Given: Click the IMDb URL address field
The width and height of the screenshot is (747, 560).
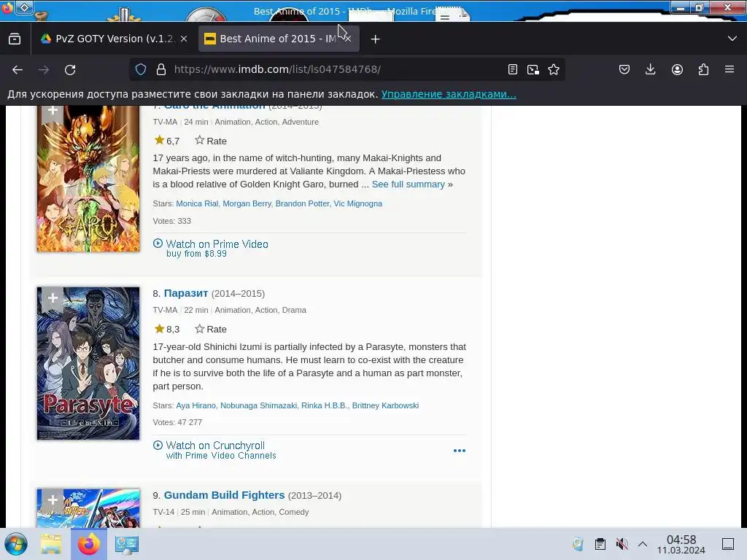Looking at the screenshot, I should click(277, 69).
